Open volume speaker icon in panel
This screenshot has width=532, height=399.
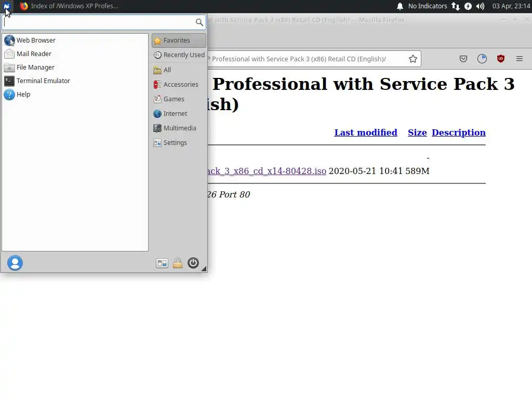(x=480, y=6)
